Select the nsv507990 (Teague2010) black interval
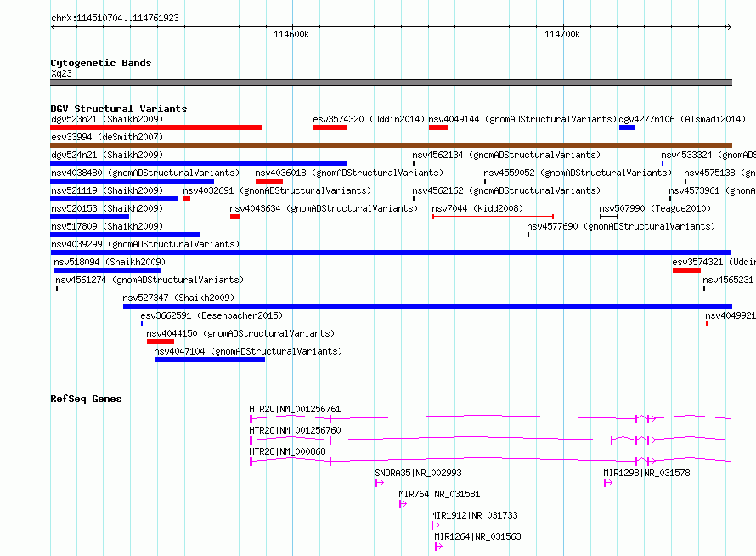Image resolution: width=756 pixels, height=556 pixels. 609,217
